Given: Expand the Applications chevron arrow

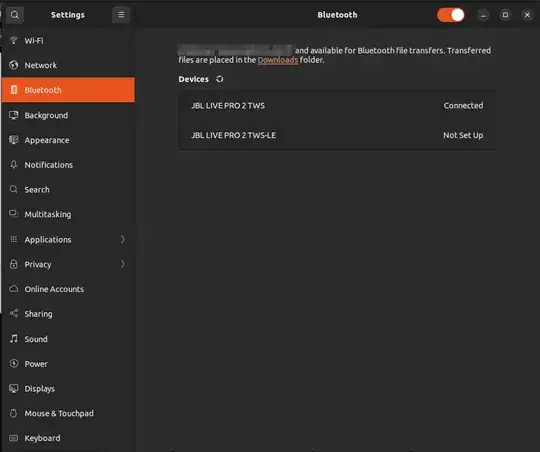Looking at the screenshot, I should 122,239.
